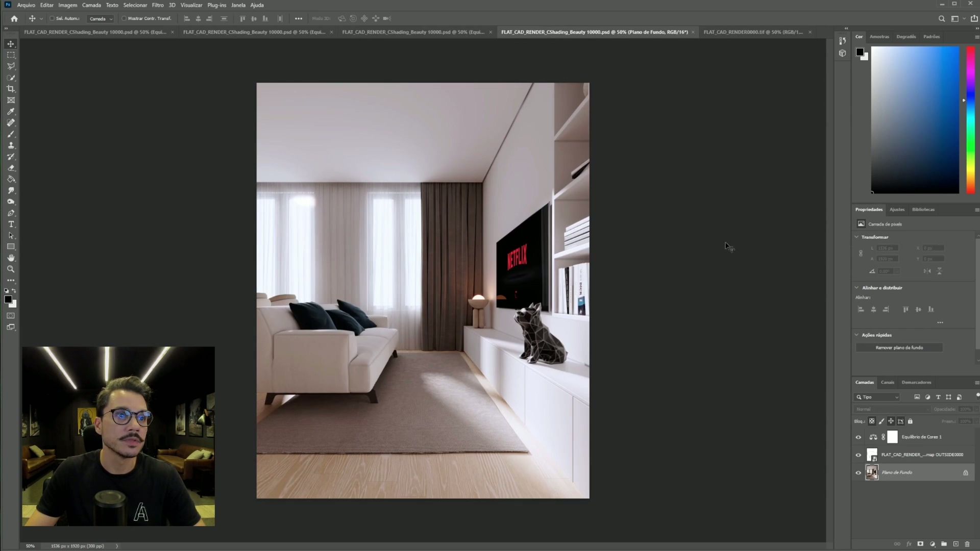Collapse the Transformar section
The image size is (980, 551).
pos(857,237)
